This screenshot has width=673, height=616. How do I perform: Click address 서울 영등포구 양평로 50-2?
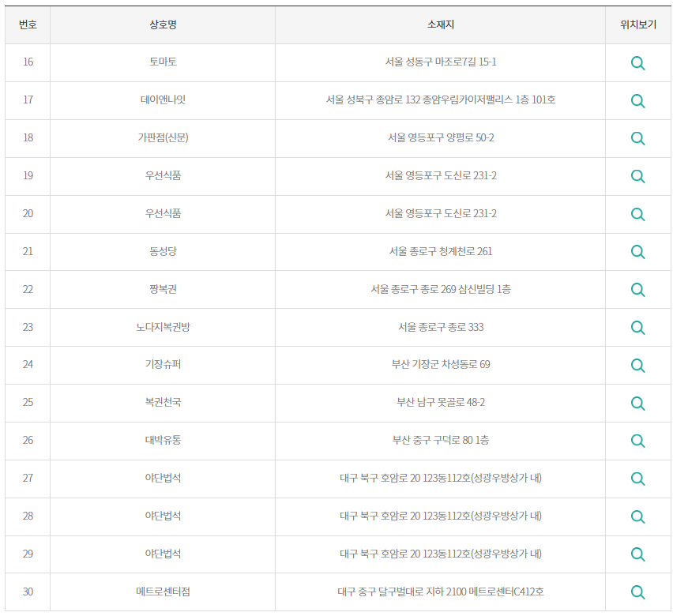click(440, 137)
